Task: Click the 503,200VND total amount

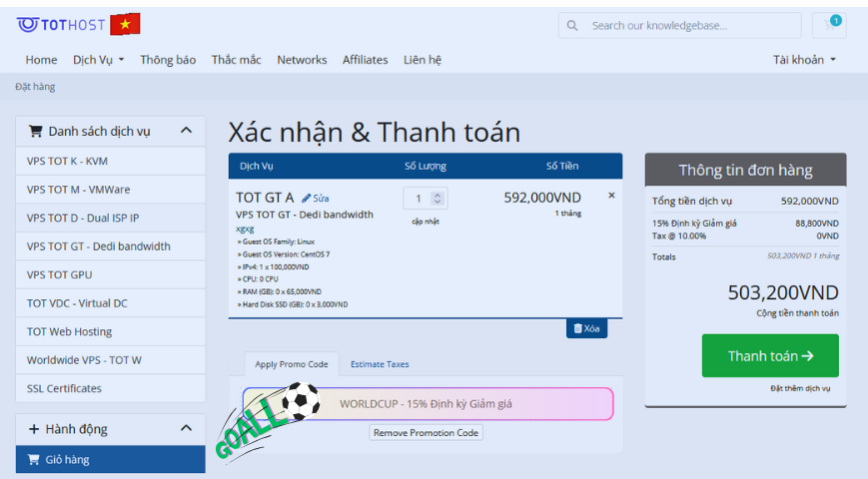Action: pyautogui.click(x=783, y=292)
